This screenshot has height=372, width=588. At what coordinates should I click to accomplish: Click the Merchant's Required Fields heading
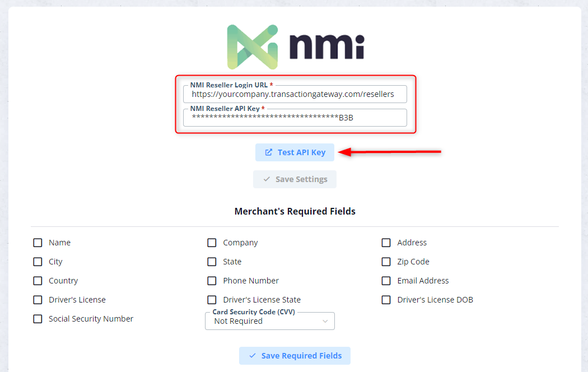(295, 212)
